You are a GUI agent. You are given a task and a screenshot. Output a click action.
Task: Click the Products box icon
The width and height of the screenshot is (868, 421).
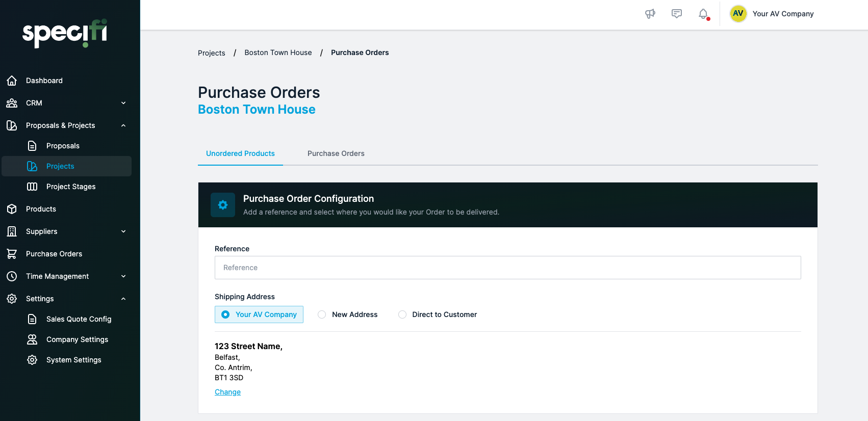12,209
